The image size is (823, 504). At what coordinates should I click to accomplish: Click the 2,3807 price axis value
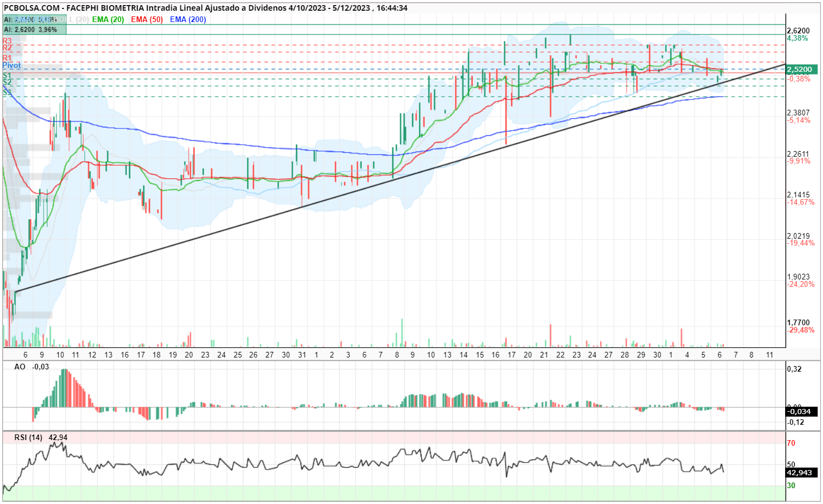[798, 113]
